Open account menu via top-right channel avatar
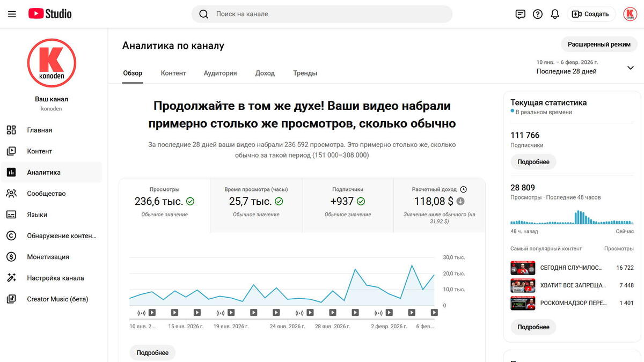The width and height of the screenshot is (644, 362). pyautogui.click(x=630, y=14)
